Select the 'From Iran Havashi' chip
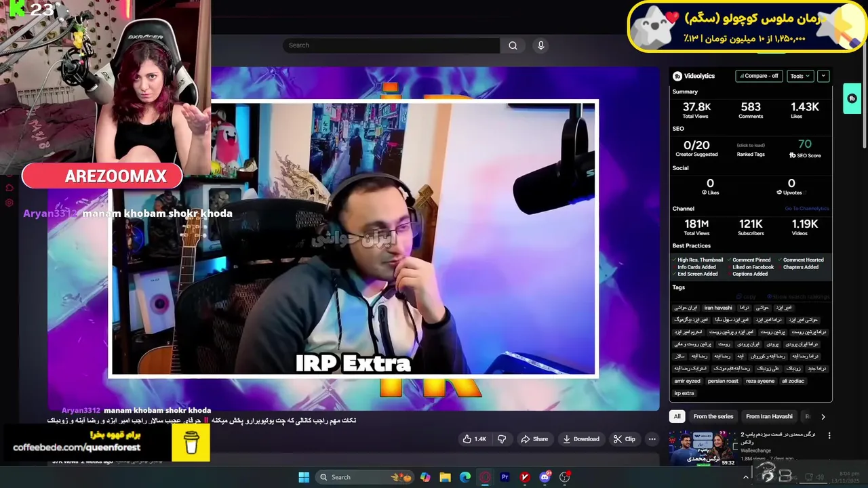The image size is (868, 488). tap(769, 416)
